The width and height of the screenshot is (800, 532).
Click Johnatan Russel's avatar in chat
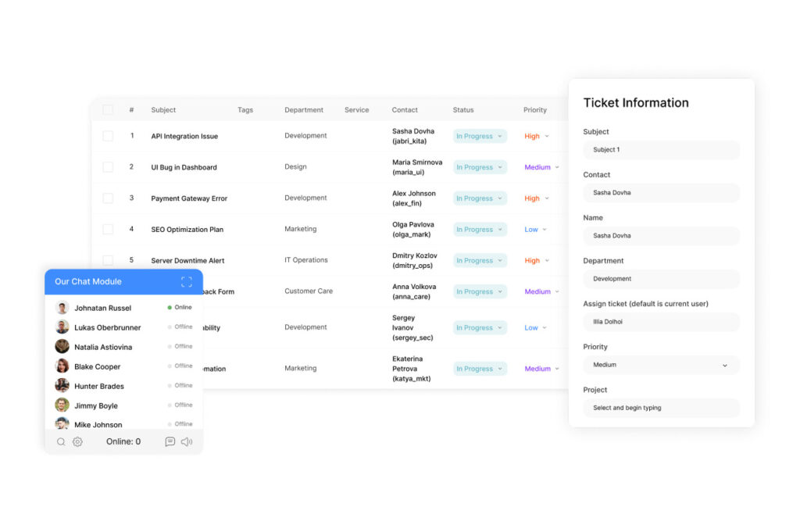point(62,308)
